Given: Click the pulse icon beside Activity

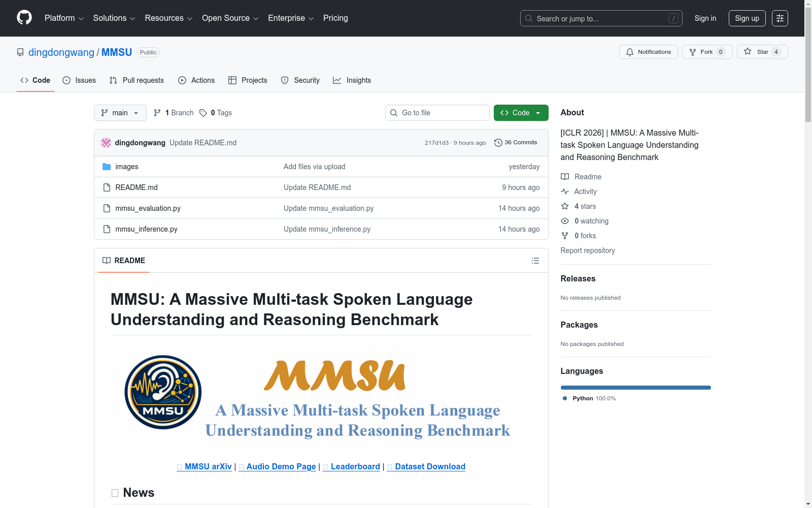Looking at the screenshot, I should point(565,192).
